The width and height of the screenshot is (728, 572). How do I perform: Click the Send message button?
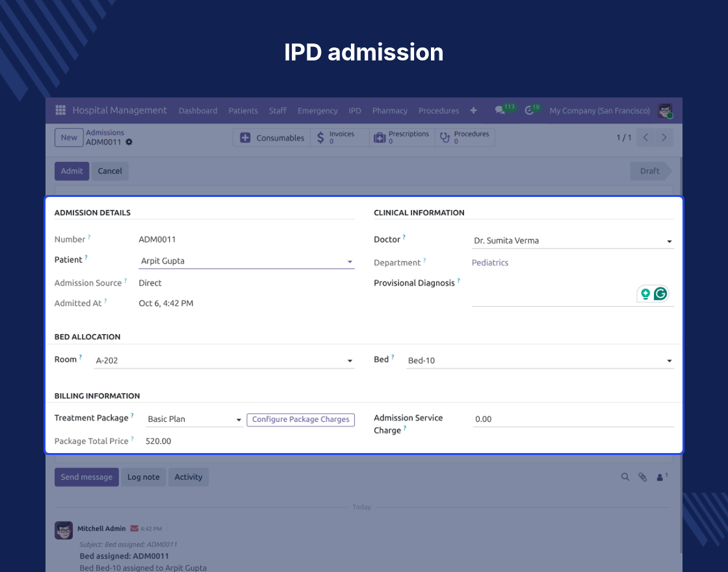(x=86, y=477)
